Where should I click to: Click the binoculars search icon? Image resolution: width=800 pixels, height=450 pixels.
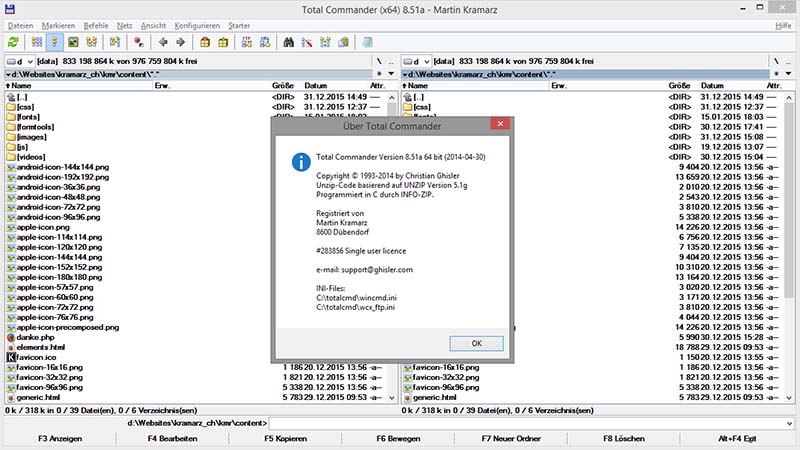click(x=289, y=43)
